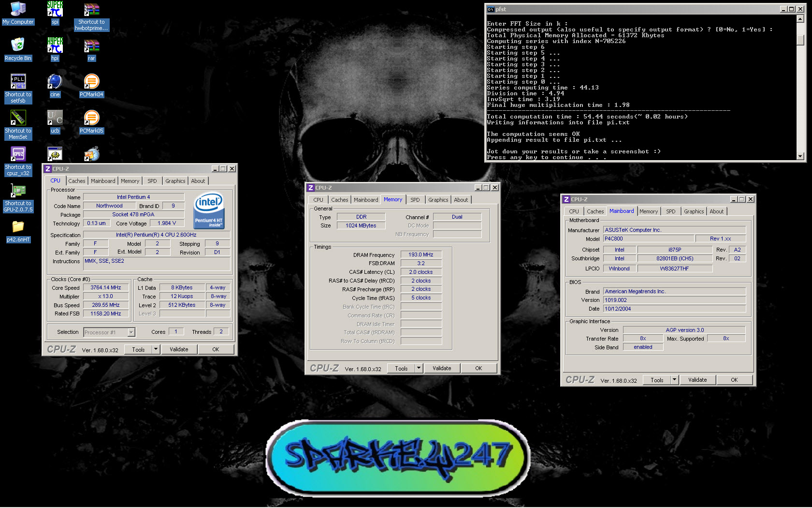Image resolution: width=812 pixels, height=508 pixels.
Task: Click the memory Size value 1024 MBytes
Action: (361, 225)
